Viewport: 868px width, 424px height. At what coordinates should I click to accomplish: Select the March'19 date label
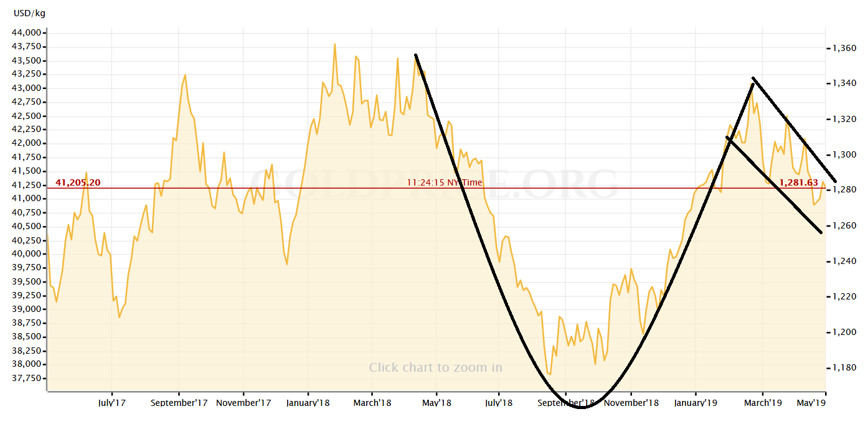tap(763, 403)
